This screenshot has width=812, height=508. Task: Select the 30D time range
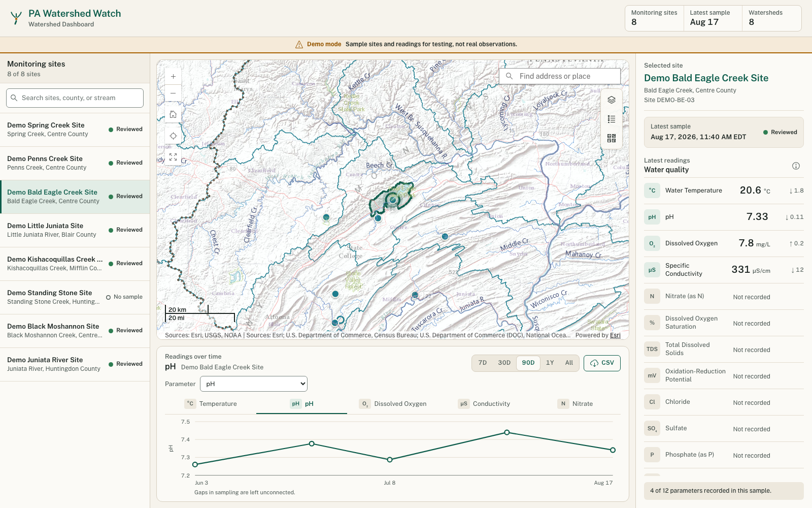click(x=504, y=363)
